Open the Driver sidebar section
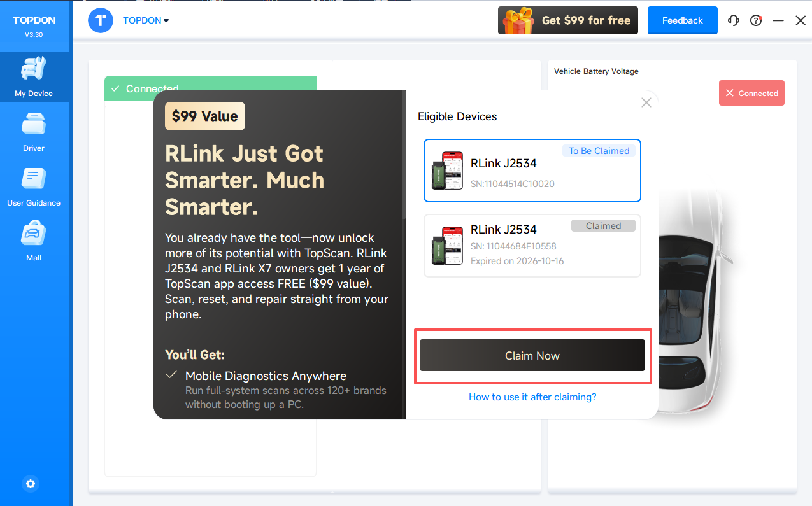 [x=34, y=132]
